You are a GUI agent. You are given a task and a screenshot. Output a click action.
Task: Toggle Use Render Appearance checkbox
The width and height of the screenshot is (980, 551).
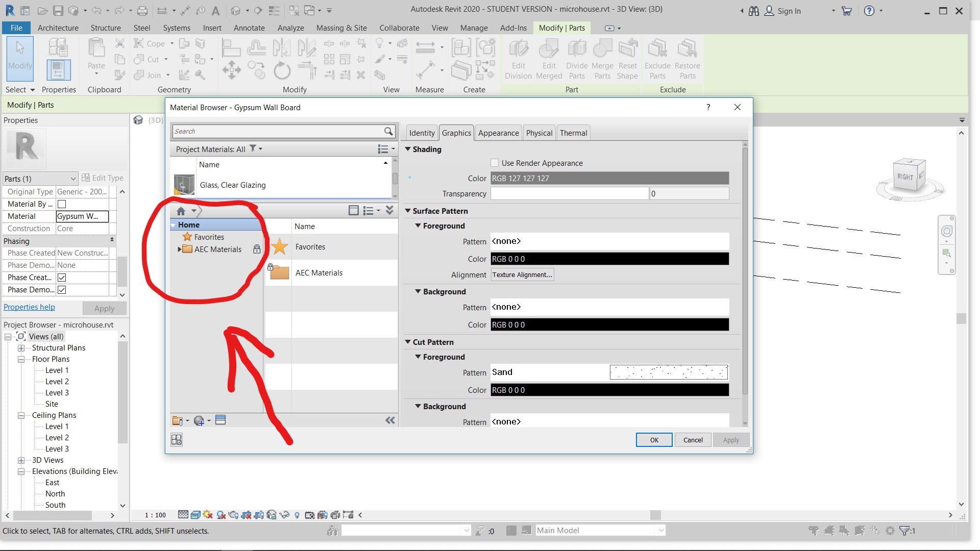pos(495,163)
